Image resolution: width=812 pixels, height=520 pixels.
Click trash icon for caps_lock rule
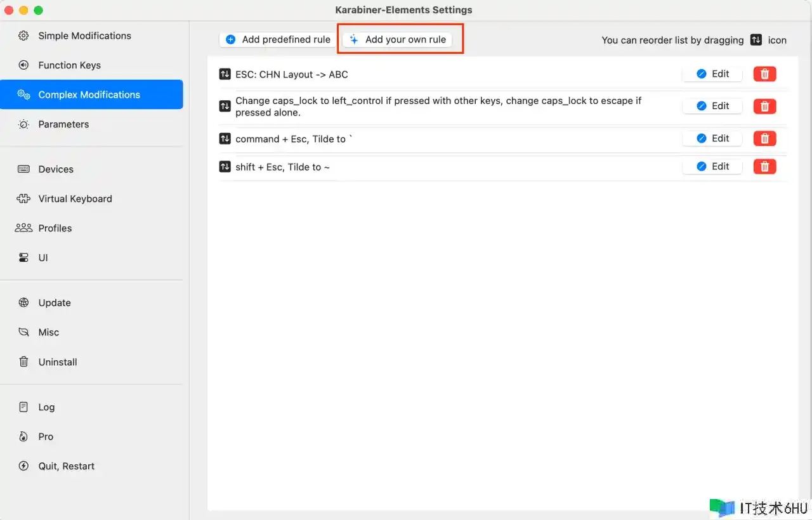point(764,106)
